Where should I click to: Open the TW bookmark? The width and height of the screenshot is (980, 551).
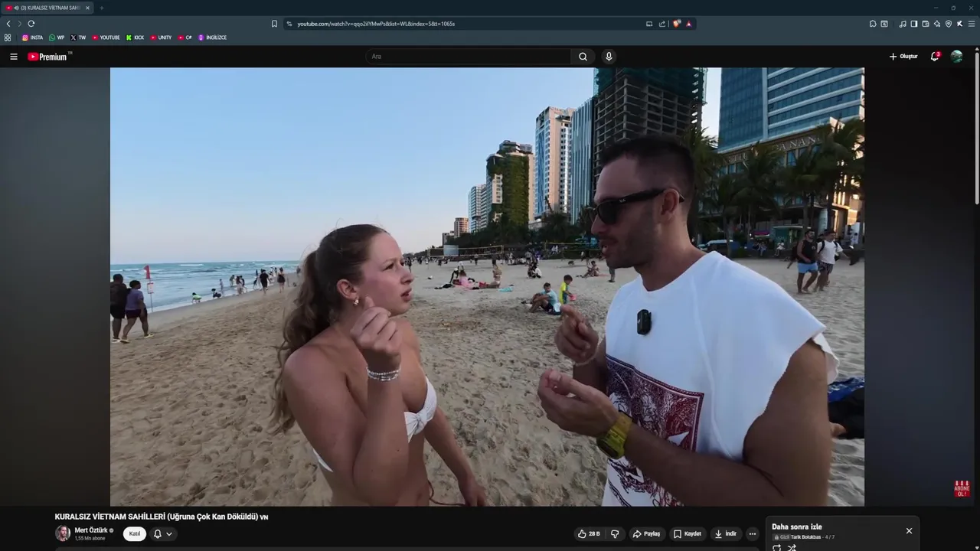(78, 37)
